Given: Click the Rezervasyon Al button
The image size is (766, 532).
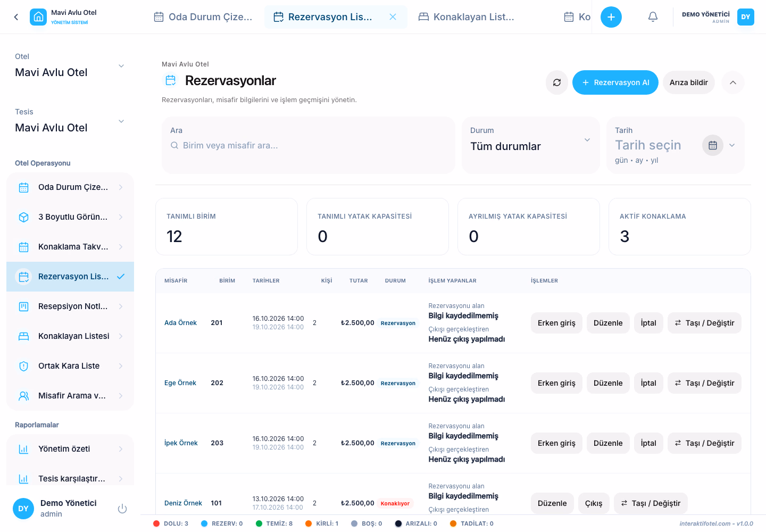Looking at the screenshot, I should (x=615, y=82).
